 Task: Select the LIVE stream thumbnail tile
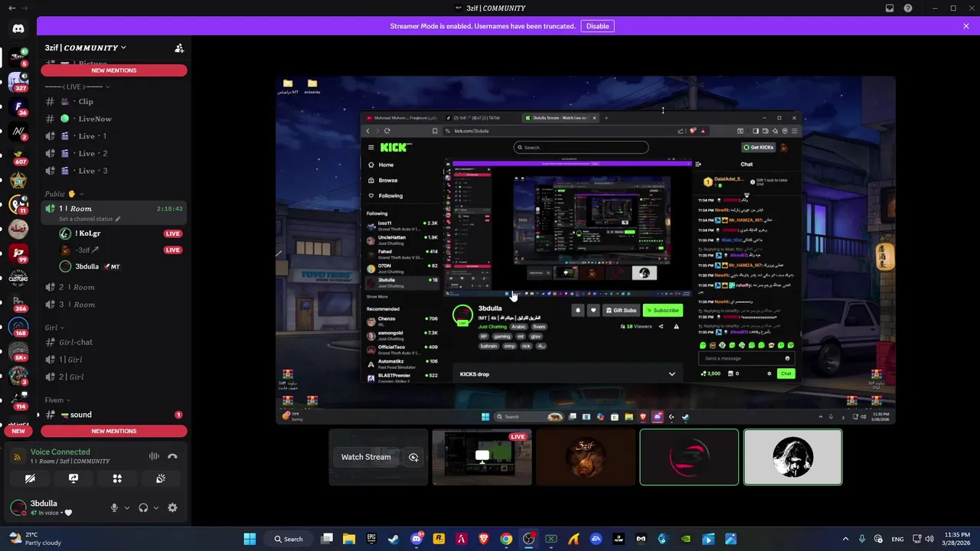(482, 457)
